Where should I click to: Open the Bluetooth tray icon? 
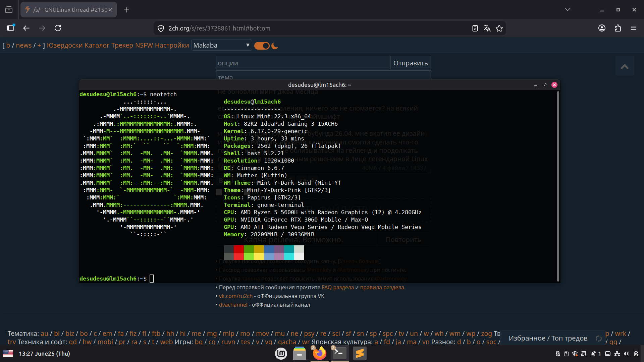pyautogui.click(x=558, y=354)
